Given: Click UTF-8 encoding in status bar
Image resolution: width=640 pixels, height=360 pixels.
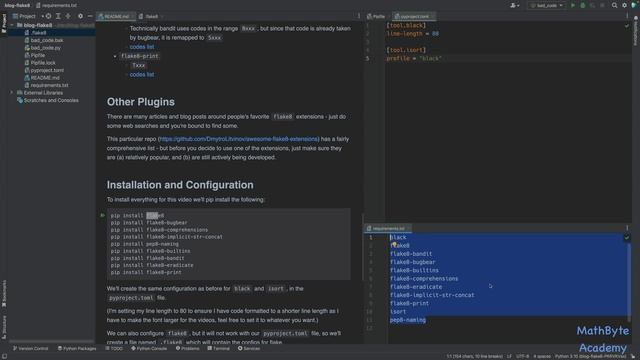Looking at the screenshot, I should (x=522, y=356).
